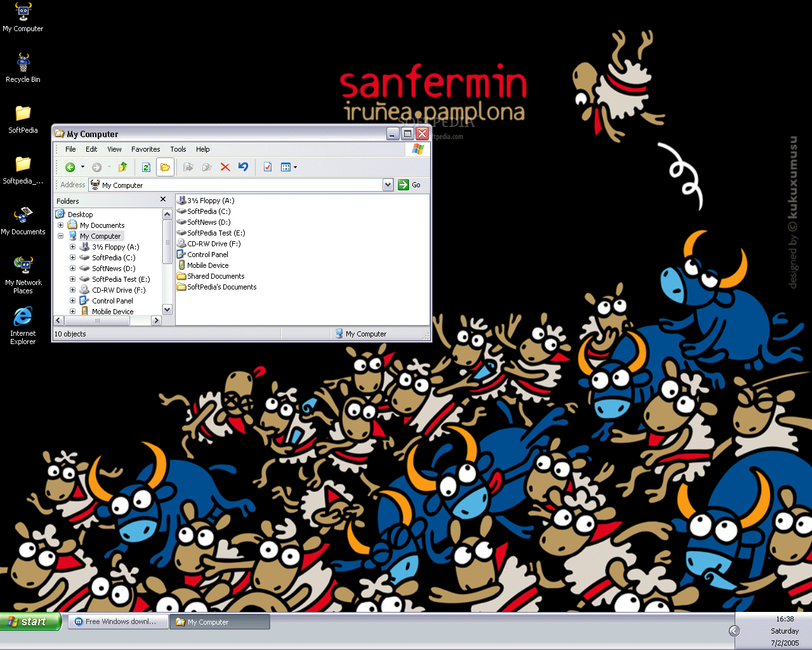Click SoftPedia folder on desktop
Image resolution: width=812 pixels, height=650 pixels.
point(23,119)
